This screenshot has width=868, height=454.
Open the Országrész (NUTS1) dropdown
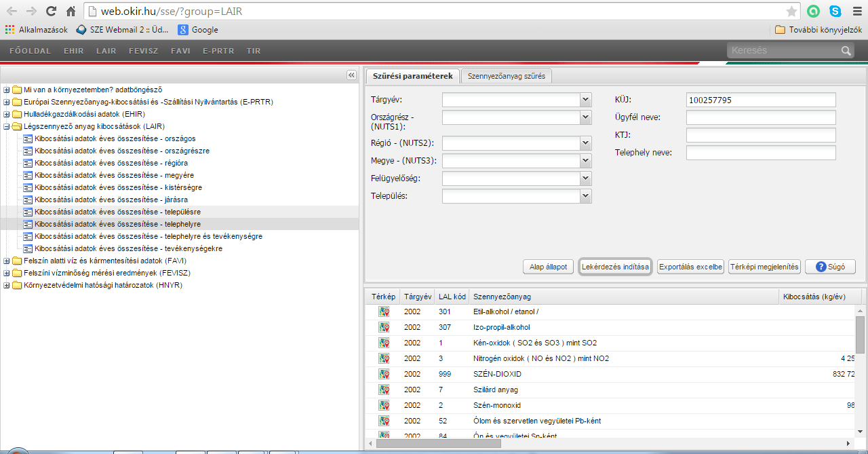pos(586,117)
